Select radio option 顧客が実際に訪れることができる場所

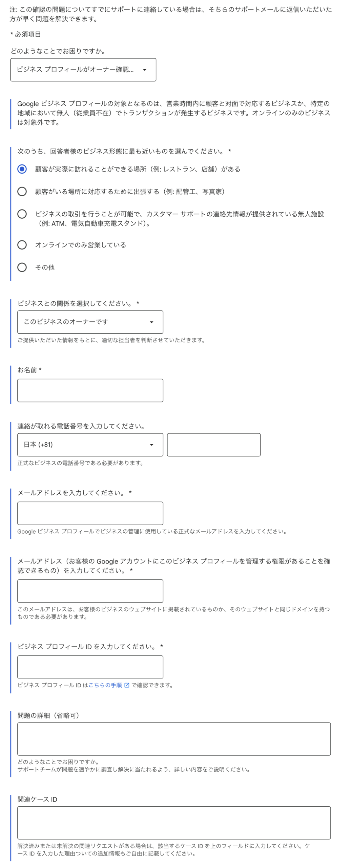[22, 169]
